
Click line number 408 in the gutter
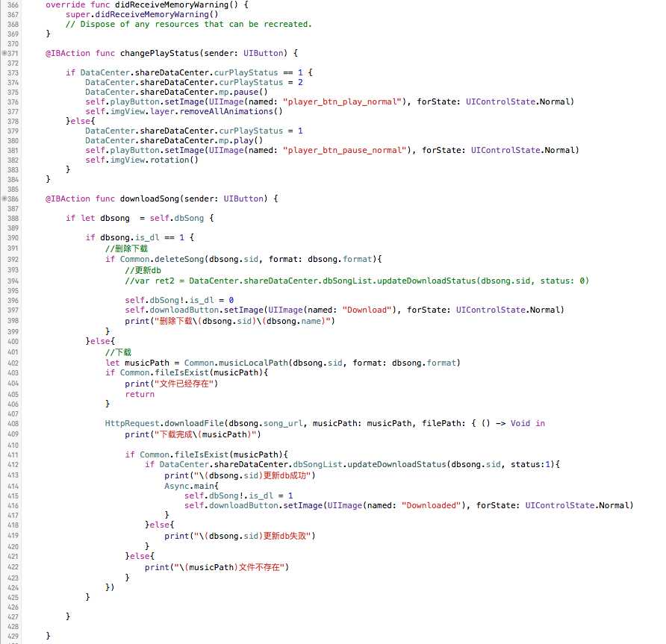tap(13, 424)
